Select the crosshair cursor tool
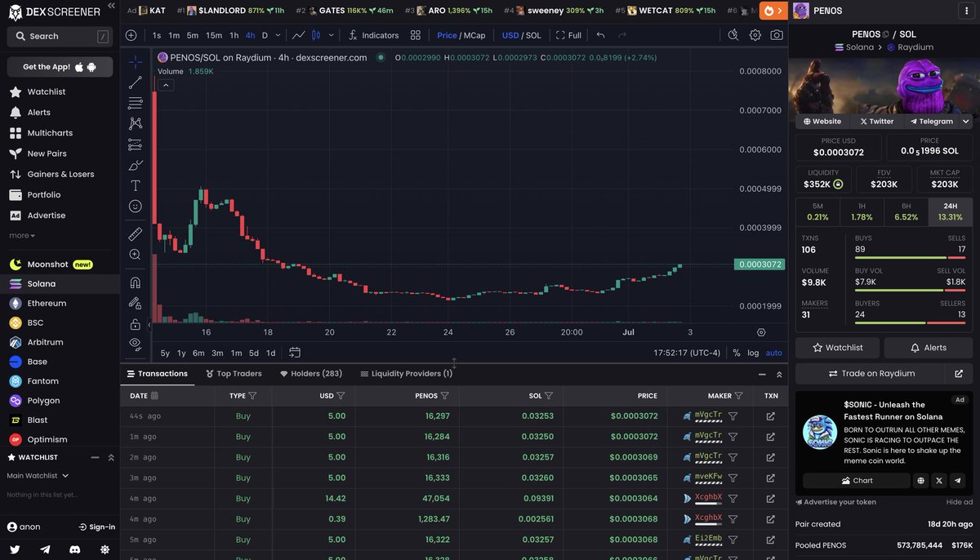Viewport: 980px width, 560px height. 136,61
